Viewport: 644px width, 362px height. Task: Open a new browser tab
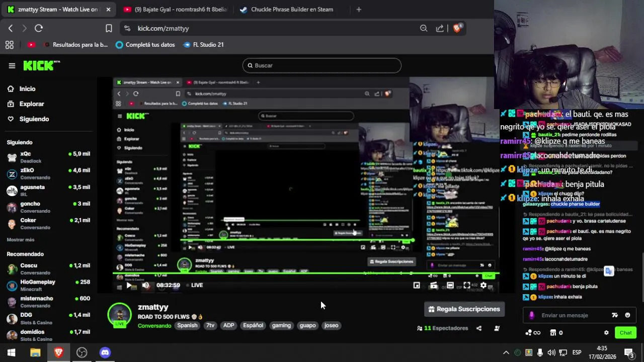pyautogui.click(x=359, y=9)
